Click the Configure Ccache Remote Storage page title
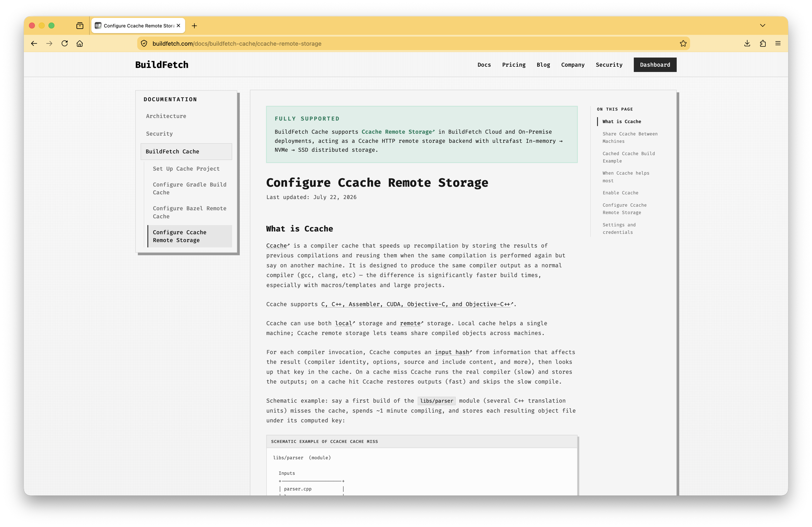Image resolution: width=812 pixels, height=527 pixels. tap(377, 183)
